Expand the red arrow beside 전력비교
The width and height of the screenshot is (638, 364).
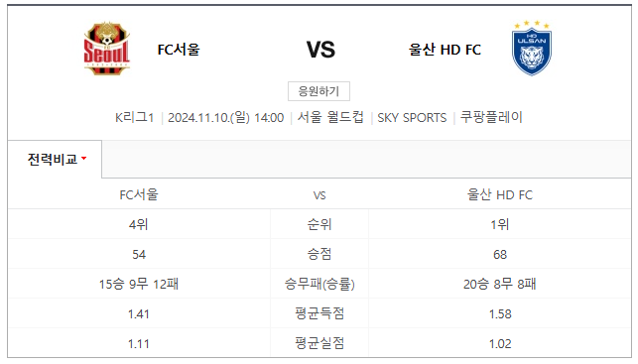[83, 159]
